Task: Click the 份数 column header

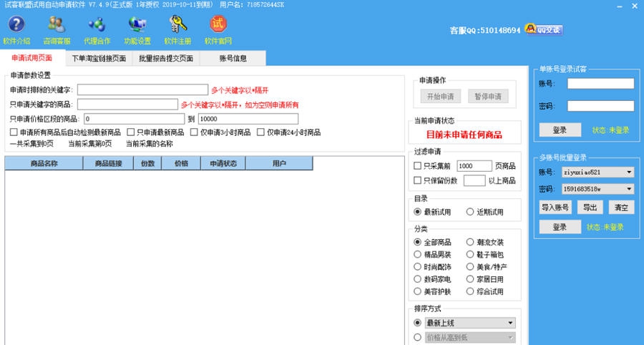Action: [147, 163]
